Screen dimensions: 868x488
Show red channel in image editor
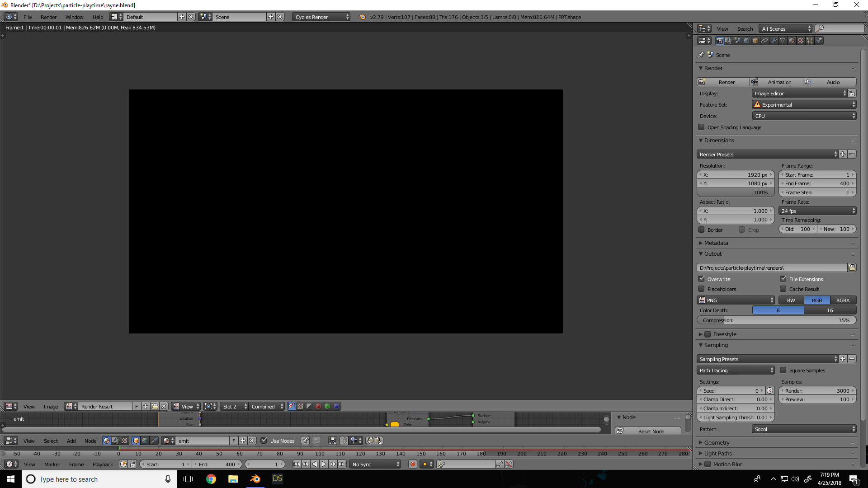tap(318, 406)
